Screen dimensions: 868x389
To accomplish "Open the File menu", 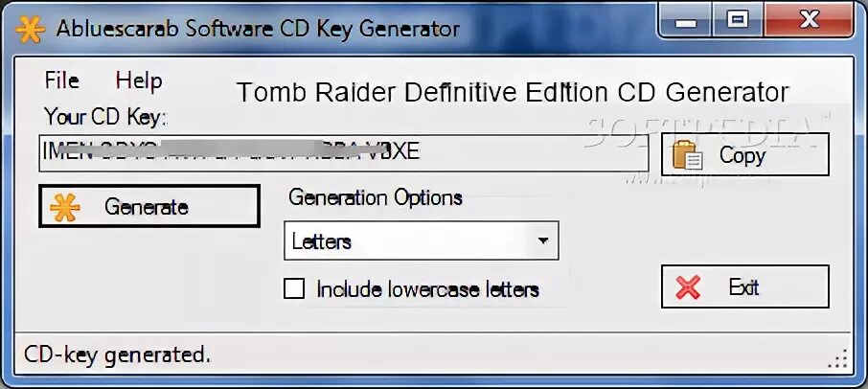I will click(61, 80).
